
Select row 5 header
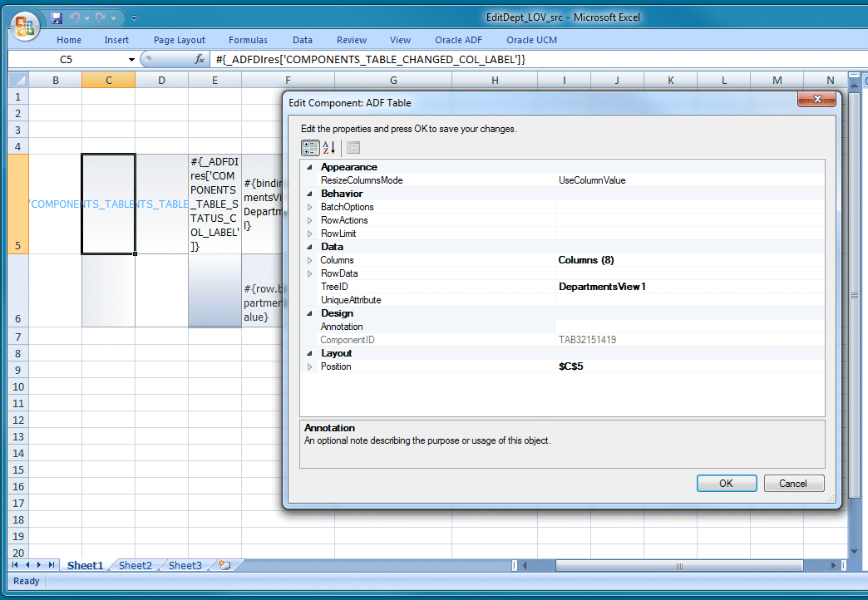click(18, 204)
